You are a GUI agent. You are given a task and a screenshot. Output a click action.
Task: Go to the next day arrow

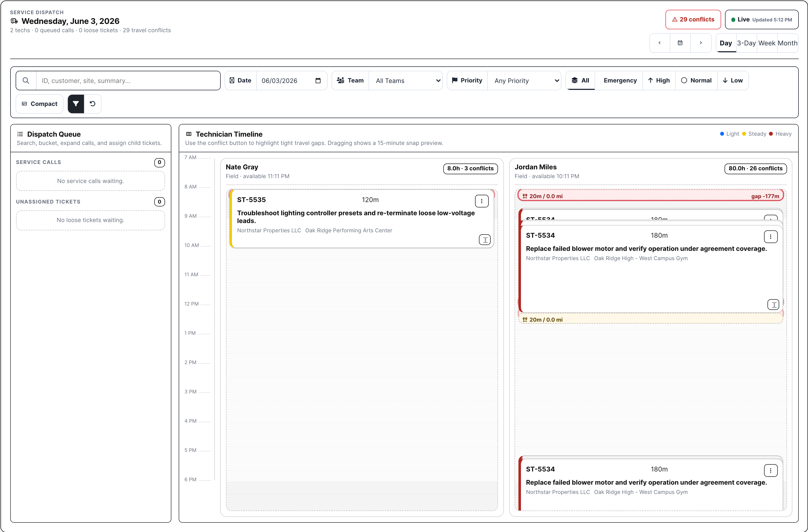click(701, 43)
